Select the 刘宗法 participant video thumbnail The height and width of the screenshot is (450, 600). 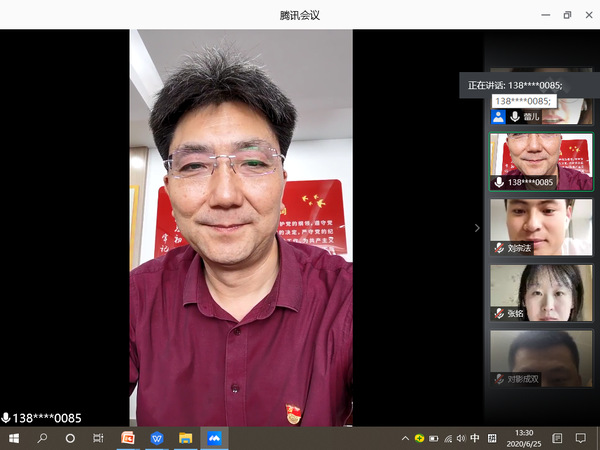click(541, 225)
